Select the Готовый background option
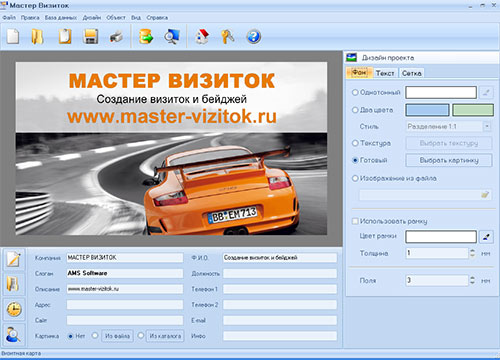 pyautogui.click(x=355, y=160)
